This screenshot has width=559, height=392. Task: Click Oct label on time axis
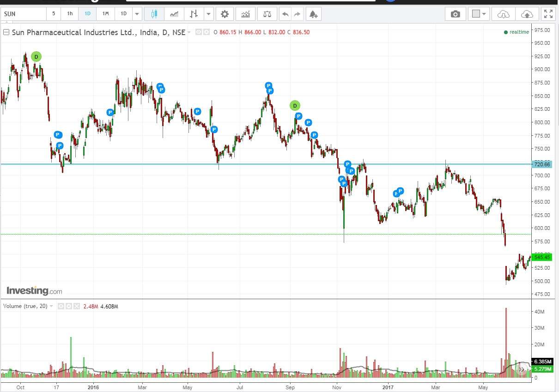(20, 387)
